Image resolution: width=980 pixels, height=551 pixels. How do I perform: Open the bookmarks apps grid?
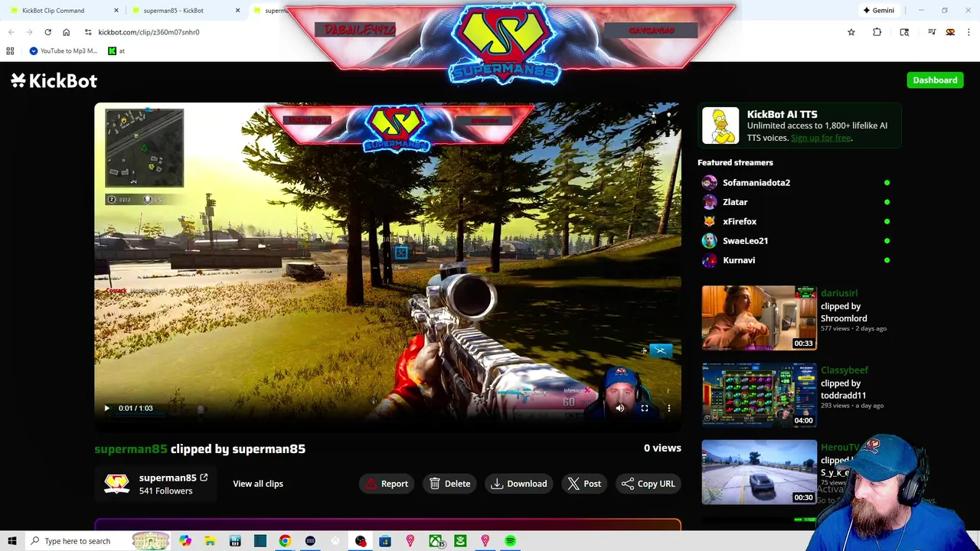[x=10, y=51]
